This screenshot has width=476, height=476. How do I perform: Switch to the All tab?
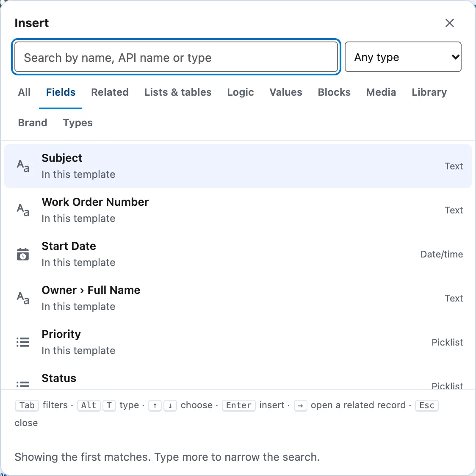[x=24, y=92]
